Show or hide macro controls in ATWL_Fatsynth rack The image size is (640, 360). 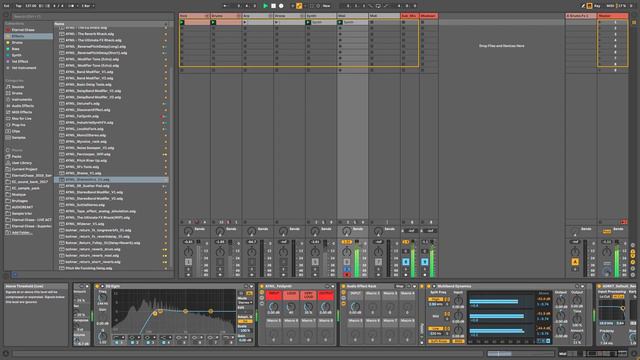coord(262,292)
